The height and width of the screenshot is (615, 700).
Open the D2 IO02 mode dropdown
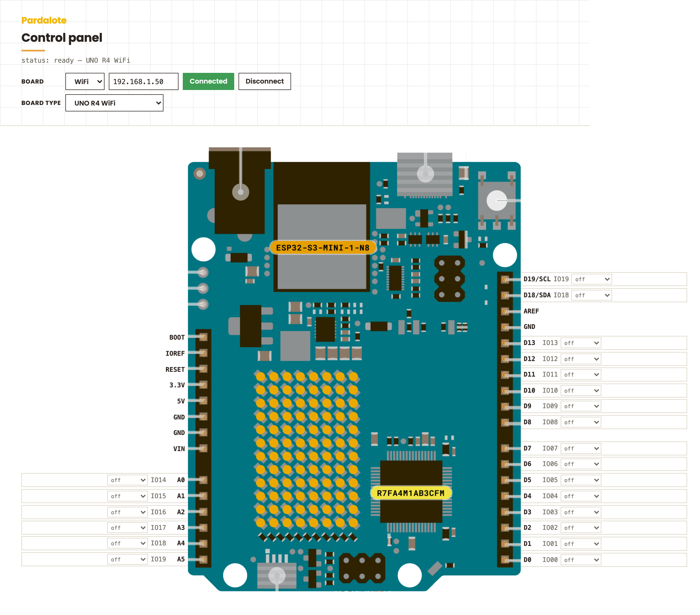point(581,528)
